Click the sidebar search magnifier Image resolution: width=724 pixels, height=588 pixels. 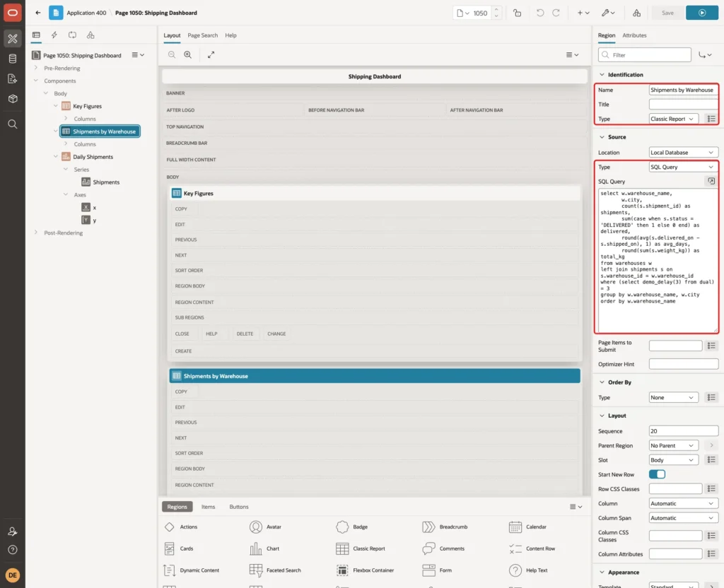tap(13, 124)
